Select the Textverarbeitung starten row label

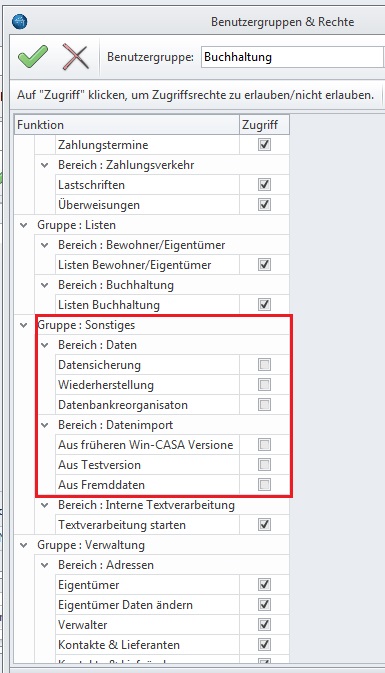click(122, 524)
